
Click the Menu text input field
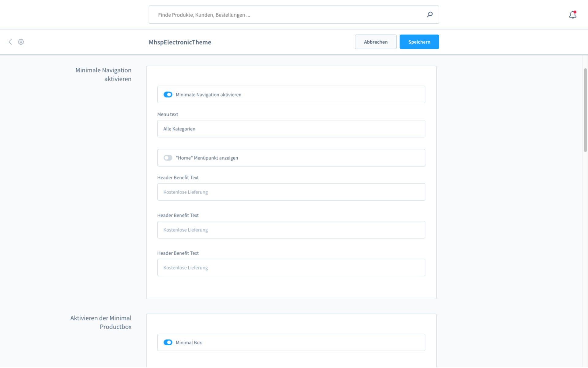coord(291,129)
